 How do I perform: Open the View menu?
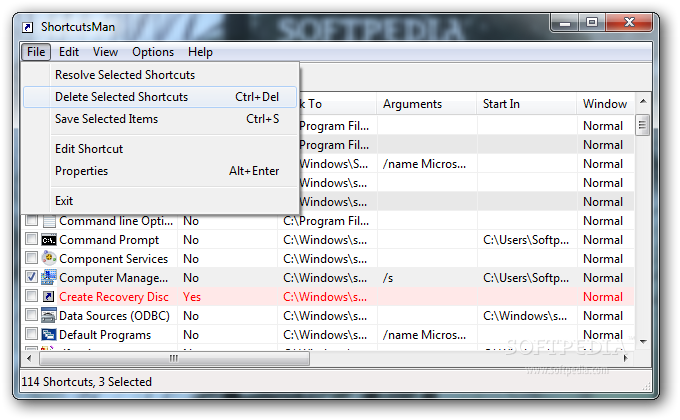(x=105, y=52)
